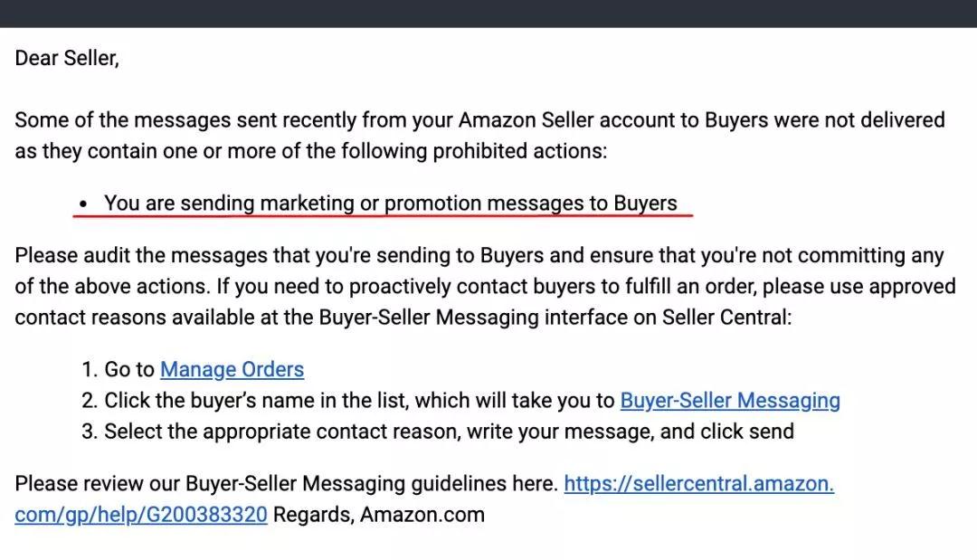Image resolution: width=977 pixels, height=560 pixels.
Task: Click the "Please review our Buyer-Seller Messaging guidelines" text
Action: (286, 483)
